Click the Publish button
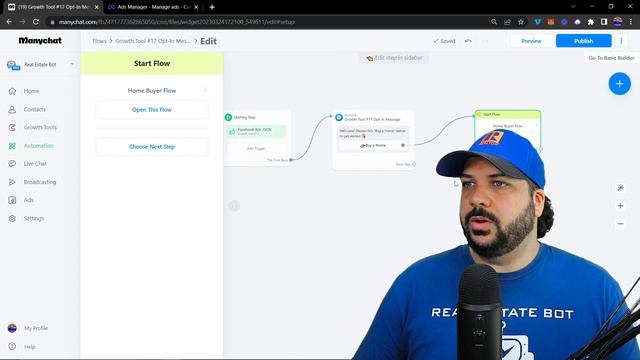This screenshot has width=640, height=360. 583,41
